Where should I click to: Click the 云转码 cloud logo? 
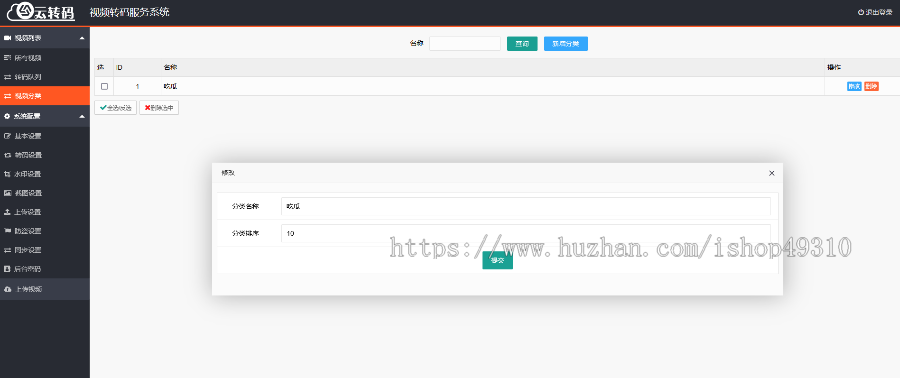(x=41, y=11)
